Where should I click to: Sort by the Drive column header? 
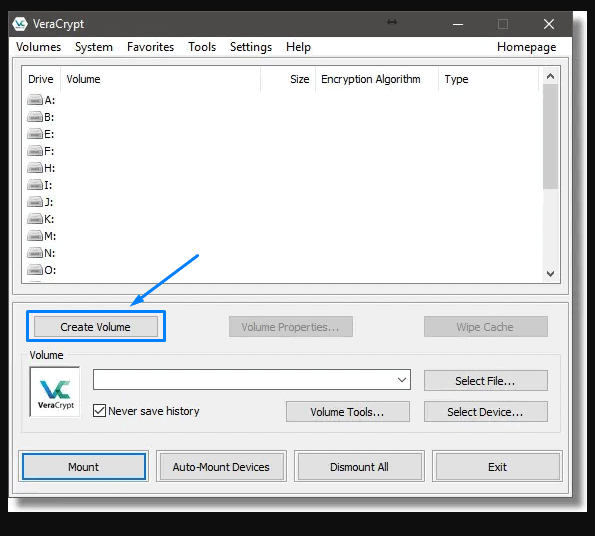point(41,79)
